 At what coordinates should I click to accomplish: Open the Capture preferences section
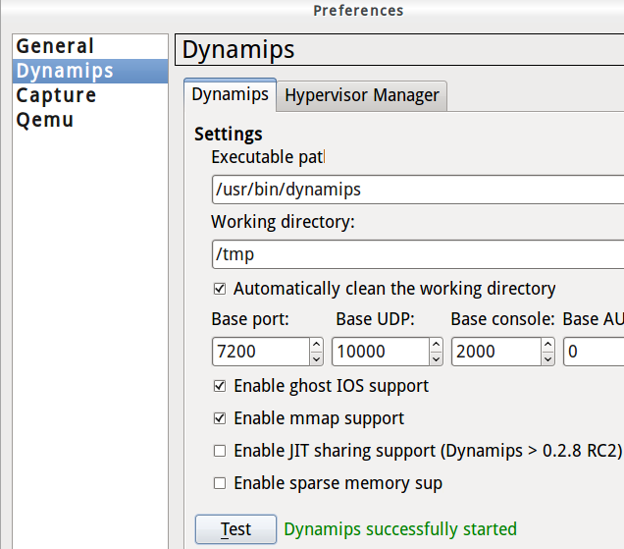[x=90, y=95]
